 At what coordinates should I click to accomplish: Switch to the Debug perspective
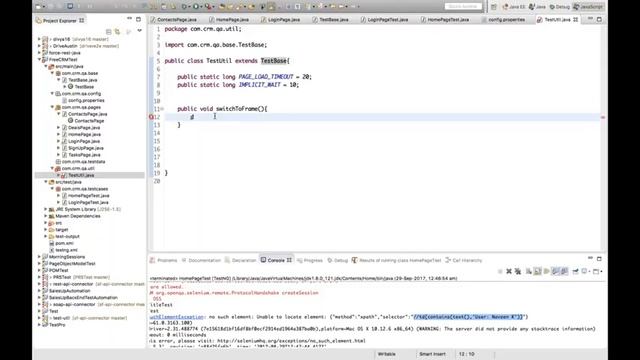[559, 7]
